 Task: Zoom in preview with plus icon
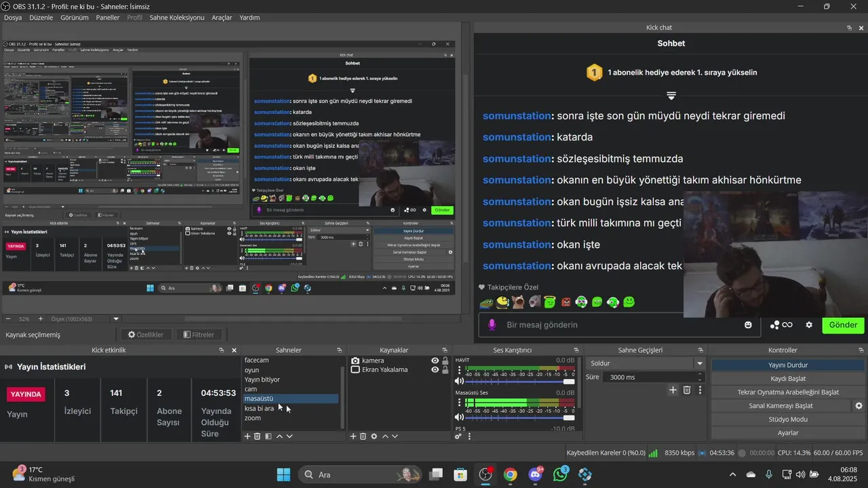point(40,319)
